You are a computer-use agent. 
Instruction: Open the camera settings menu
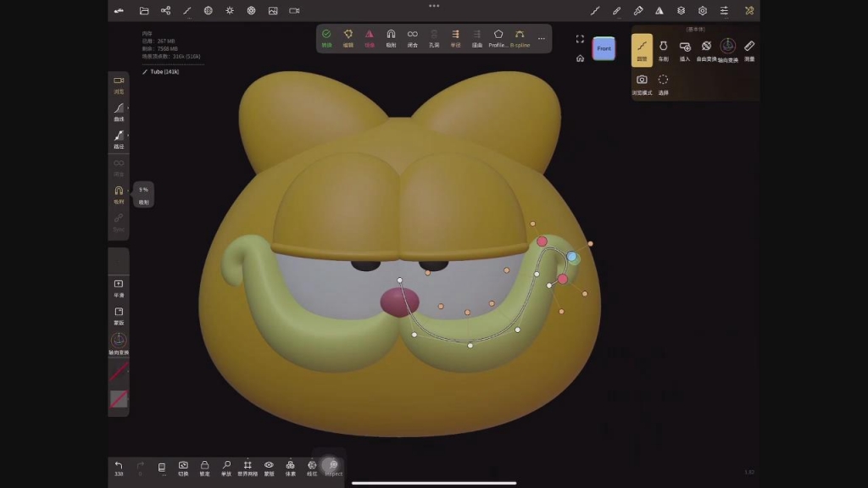point(294,10)
